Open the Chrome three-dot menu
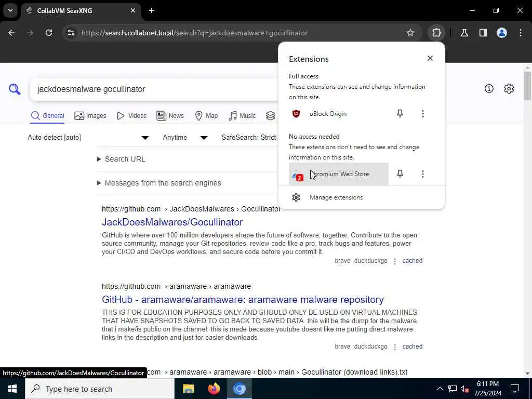This screenshot has width=532, height=399. click(521, 33)
